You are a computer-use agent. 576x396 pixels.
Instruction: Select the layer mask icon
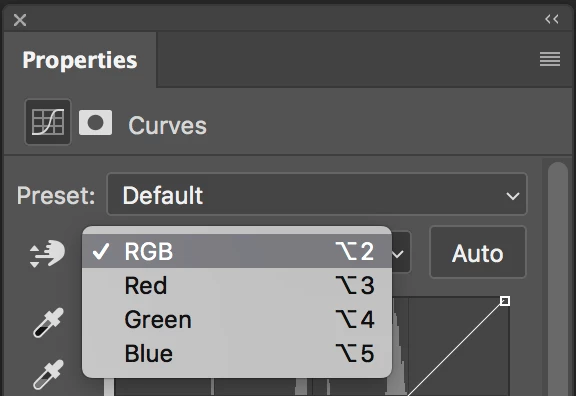[96, 122]
